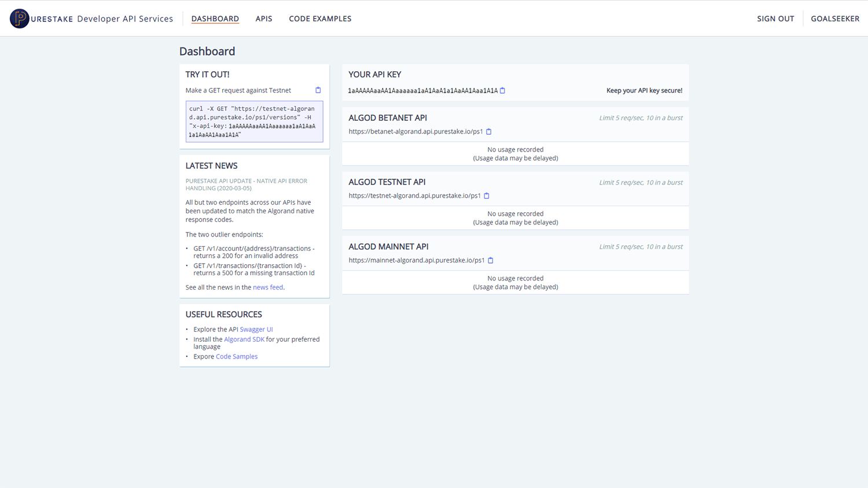Click the Betanet usage status row

click(x=515, y=153)
